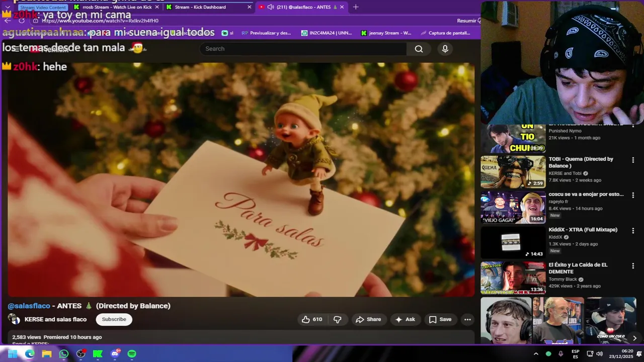Save the video to a playlist

[440, 319]
